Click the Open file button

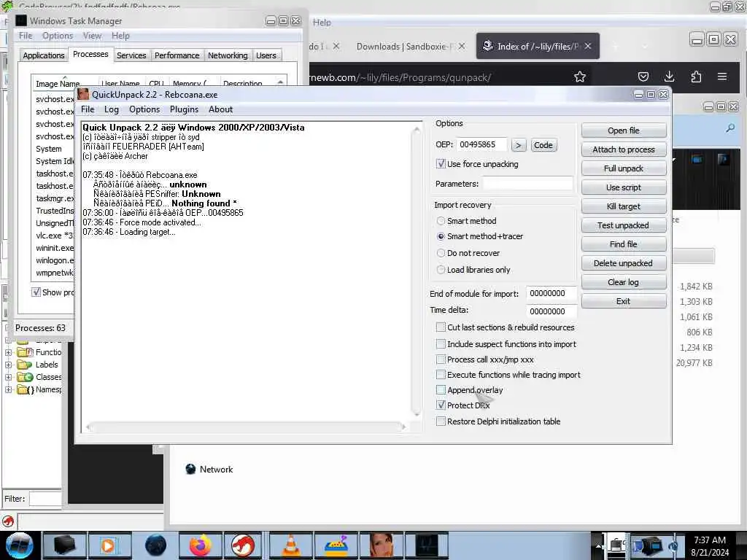(624, 131)
